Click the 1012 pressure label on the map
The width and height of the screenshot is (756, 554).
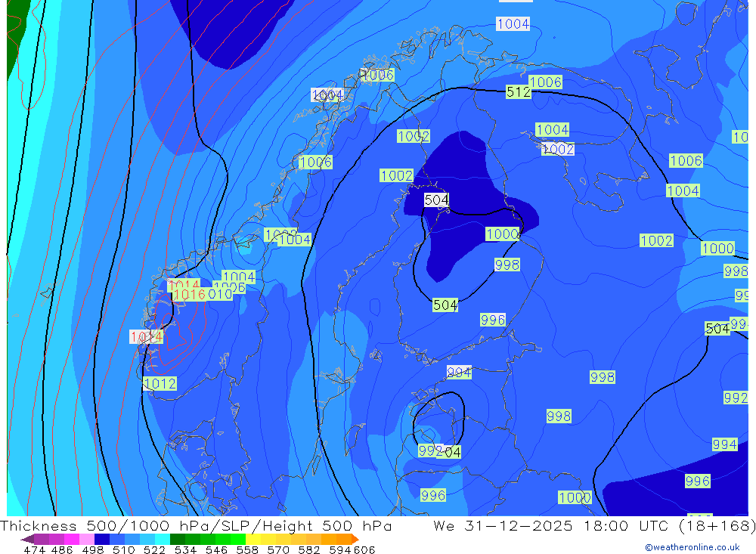click(x=160, y=384)
